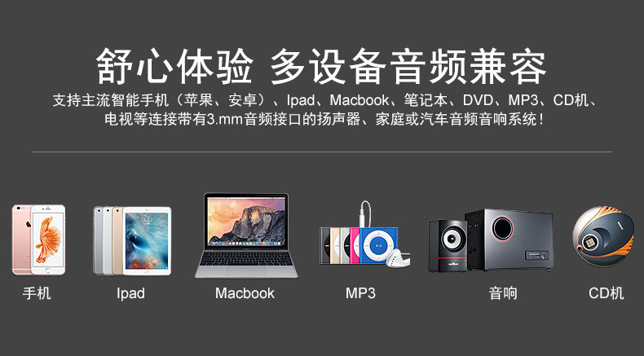Select the round orange CD player image
This screenshot has width=644, height=356.
point(603,236)
